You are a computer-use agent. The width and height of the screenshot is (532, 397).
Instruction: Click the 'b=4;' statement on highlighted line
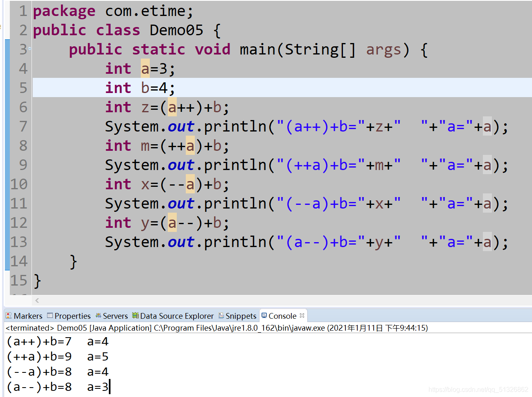[158, 88]
